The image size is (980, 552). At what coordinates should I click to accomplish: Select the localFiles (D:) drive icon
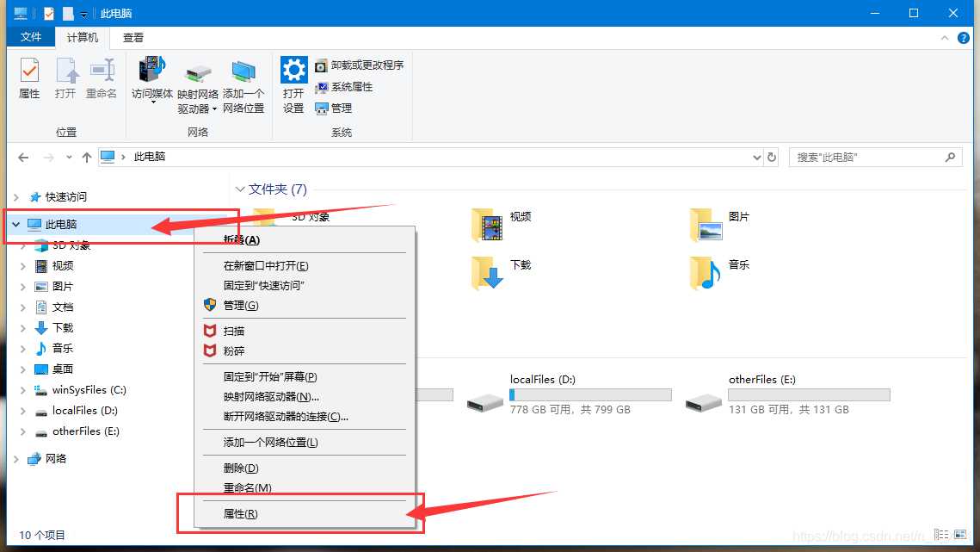(485, 402)
